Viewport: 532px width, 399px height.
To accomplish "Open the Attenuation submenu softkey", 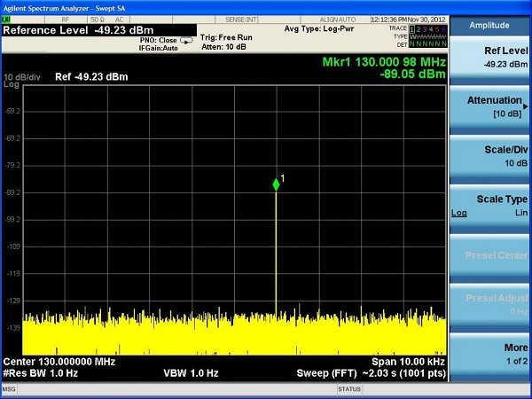I will pos(489,106).
